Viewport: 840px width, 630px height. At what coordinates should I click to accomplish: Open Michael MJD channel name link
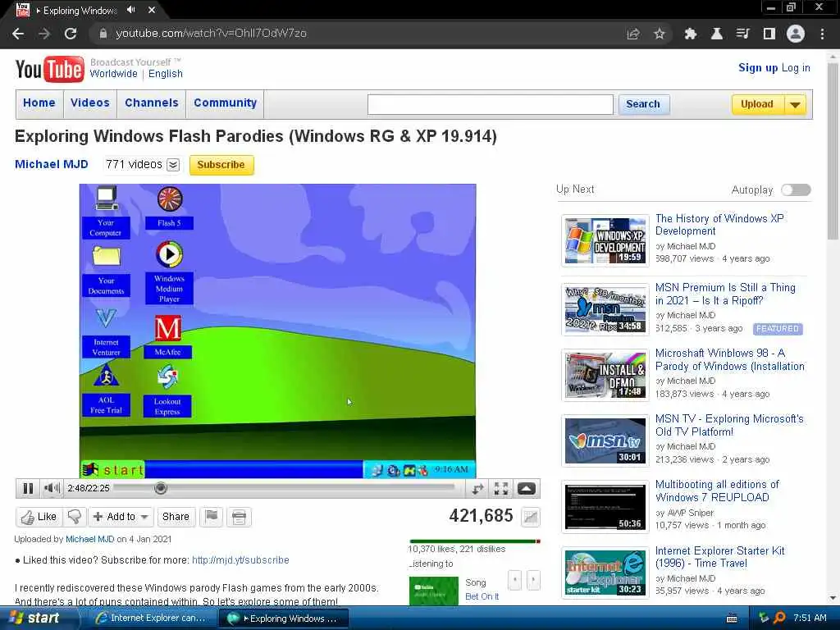point(52,164)
